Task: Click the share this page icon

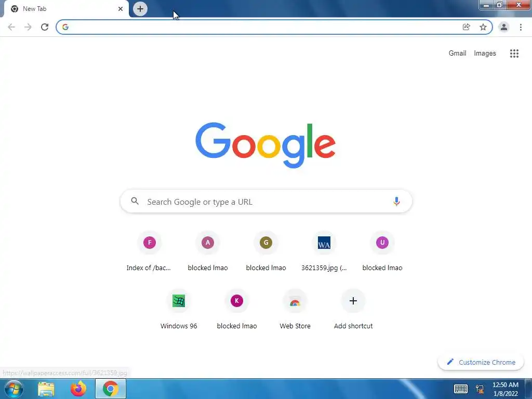Action: coord(466,27)
